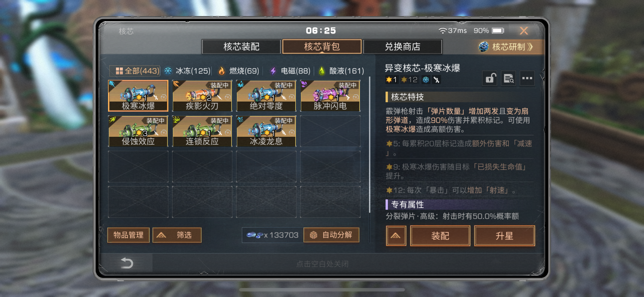The image size is (644, 297).
Task: Open the three-dots more options menu
Action: pyautogui.click(x=527, y=79)
